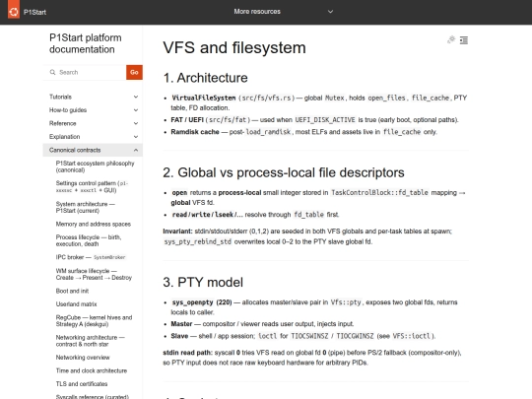Image resolution: width=532 pixels, height=399 pixels.
Task: Toggle the table of contents icon
Action: [464, 40]
